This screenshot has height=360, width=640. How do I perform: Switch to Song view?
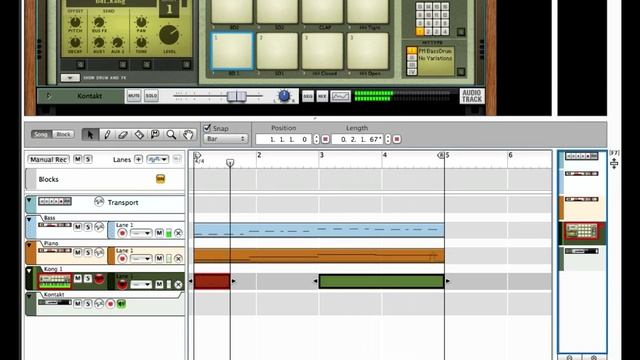click(41, 134)
